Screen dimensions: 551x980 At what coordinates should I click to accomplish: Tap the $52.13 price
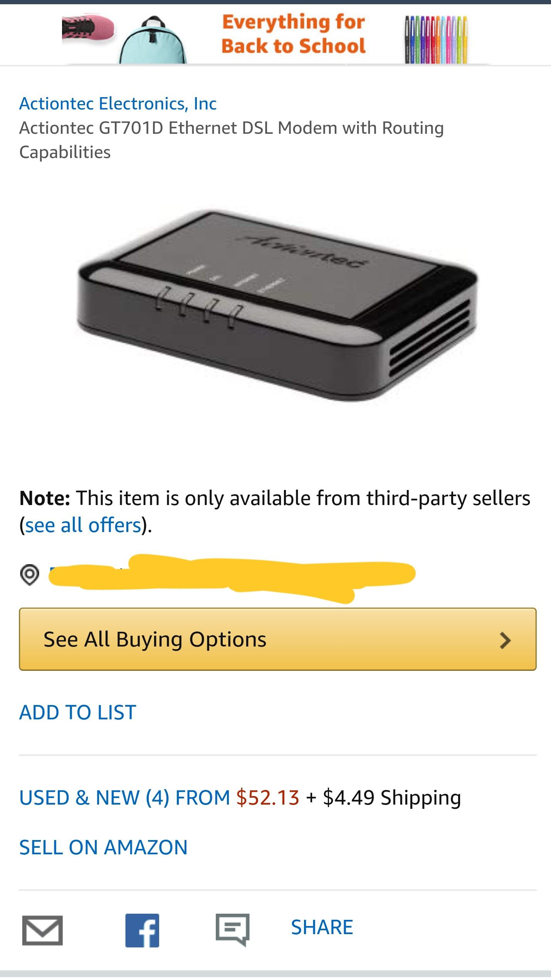pos(268,798)
